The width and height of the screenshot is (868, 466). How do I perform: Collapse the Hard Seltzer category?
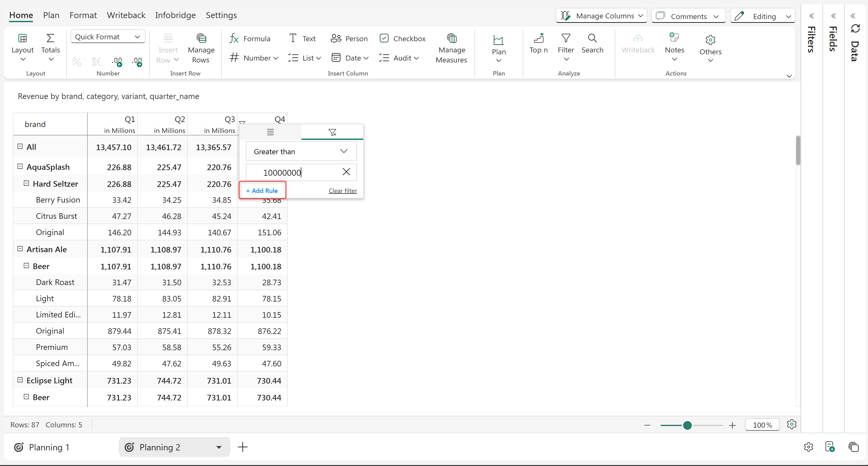pyautogui.click(x=26, y=184)
